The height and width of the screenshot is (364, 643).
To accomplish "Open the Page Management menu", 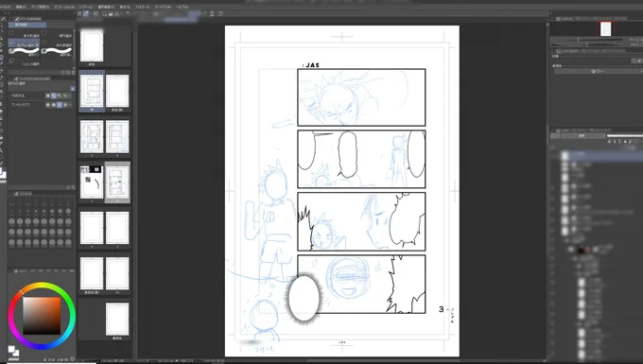I will click(40, 7).
